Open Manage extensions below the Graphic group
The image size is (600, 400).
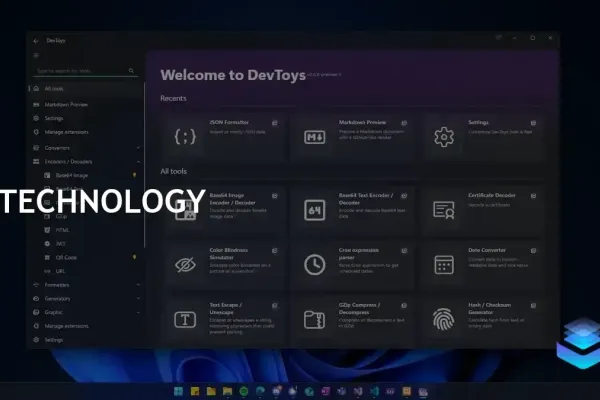click(86, 326)
